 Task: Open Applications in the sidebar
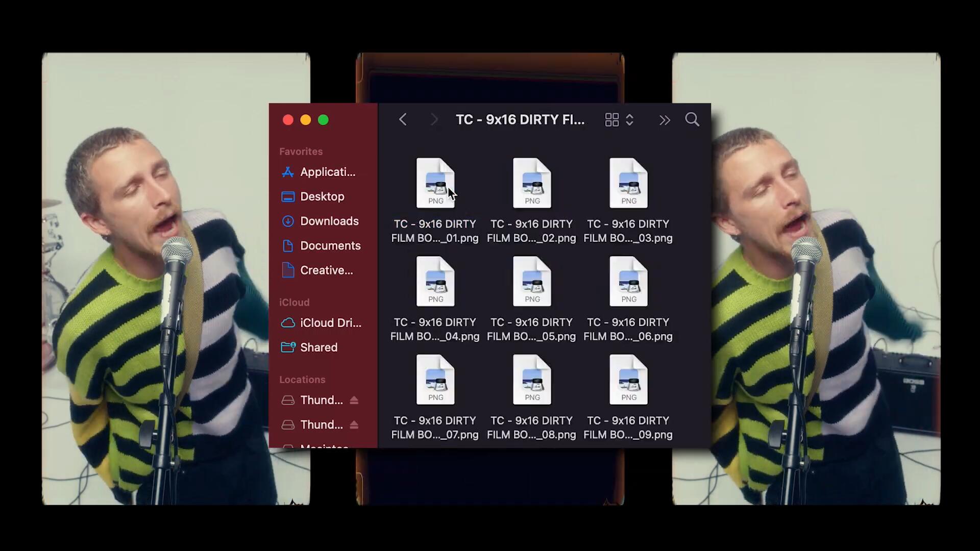tap(327, 172)
